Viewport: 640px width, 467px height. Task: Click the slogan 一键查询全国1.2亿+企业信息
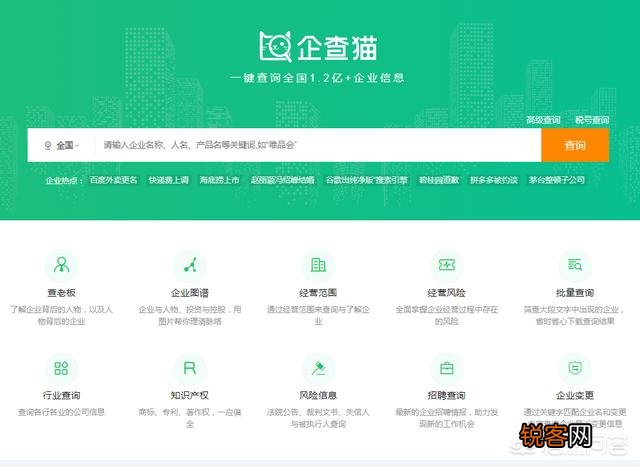coord(317,78)
